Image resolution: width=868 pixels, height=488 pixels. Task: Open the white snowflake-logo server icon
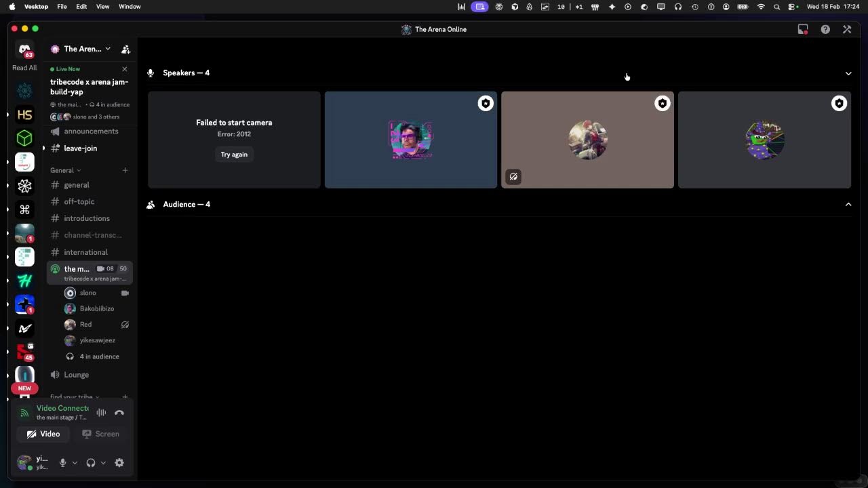click(24, 186)
